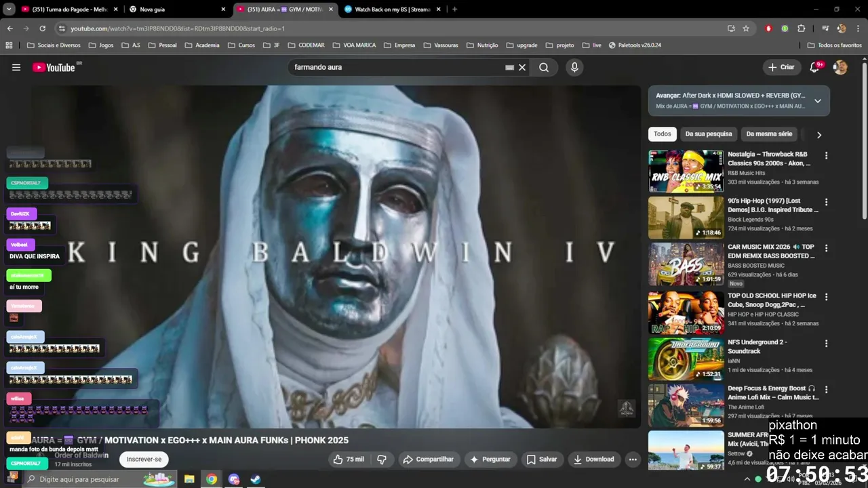Open the Cursos bookmarks folder
This screenshot has width=868, height=488.
(x=241, y=45)
